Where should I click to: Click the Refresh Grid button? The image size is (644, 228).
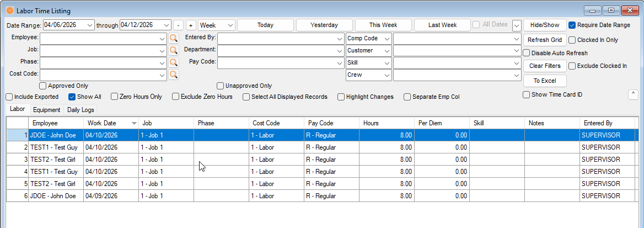(x=545, y=40)
